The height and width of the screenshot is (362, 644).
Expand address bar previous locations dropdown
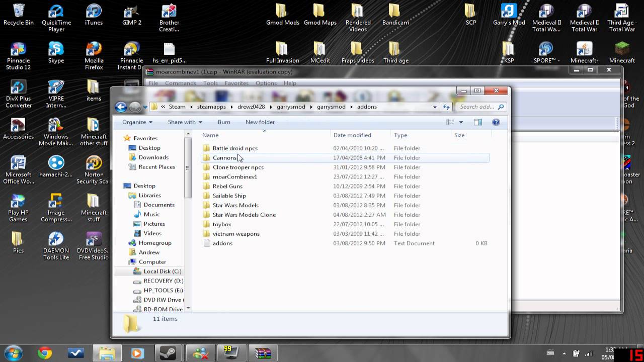coord(435,107)
